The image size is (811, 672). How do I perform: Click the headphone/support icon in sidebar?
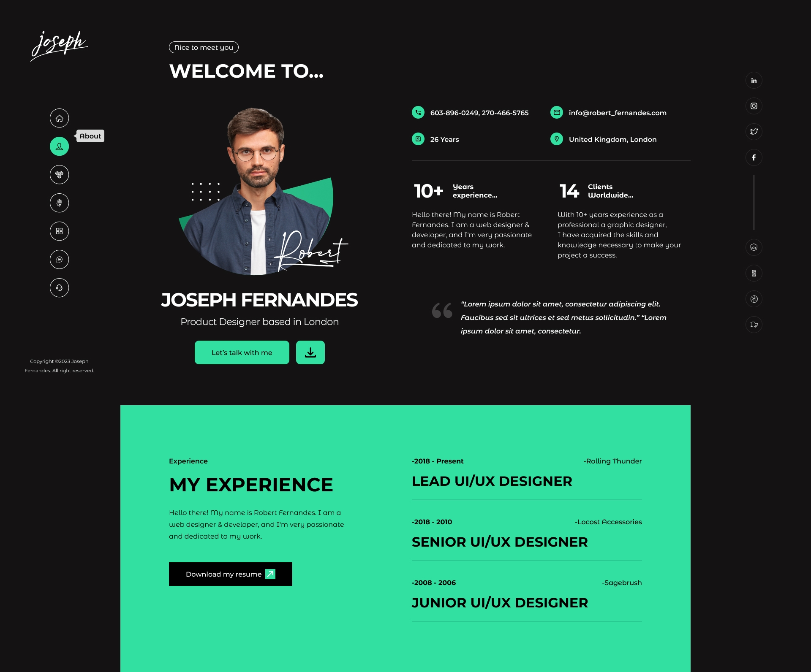click(59, 287)
